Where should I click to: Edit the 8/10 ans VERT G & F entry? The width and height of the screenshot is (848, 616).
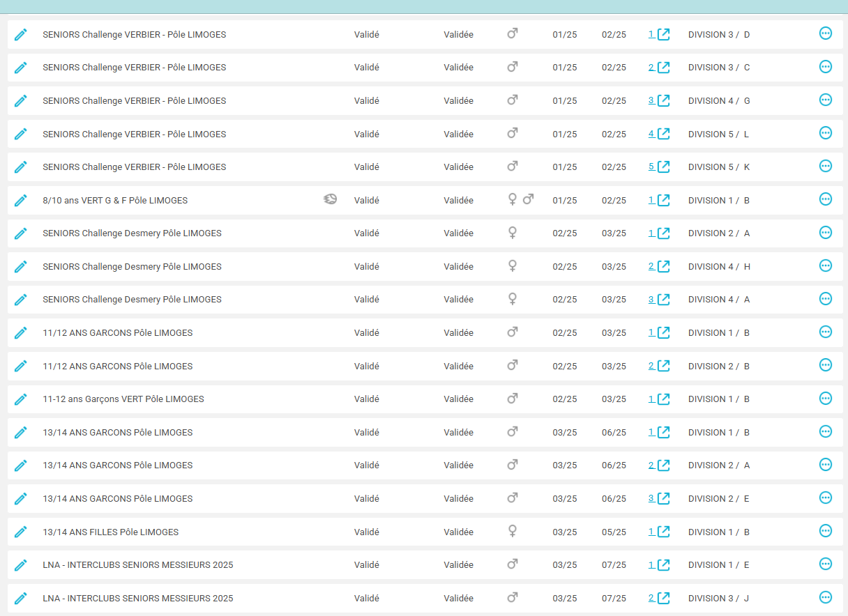coord(21,201)
